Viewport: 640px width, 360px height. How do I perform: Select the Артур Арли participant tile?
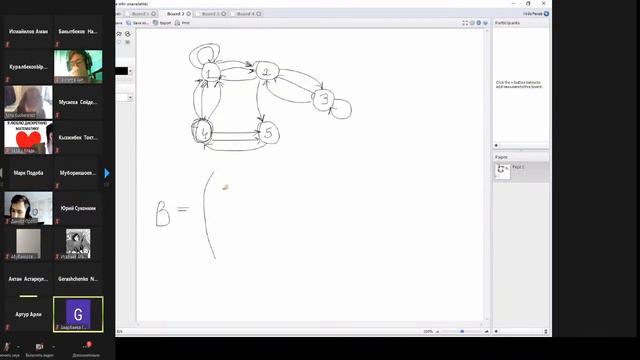pyautogui.click(x=28, y=314)
